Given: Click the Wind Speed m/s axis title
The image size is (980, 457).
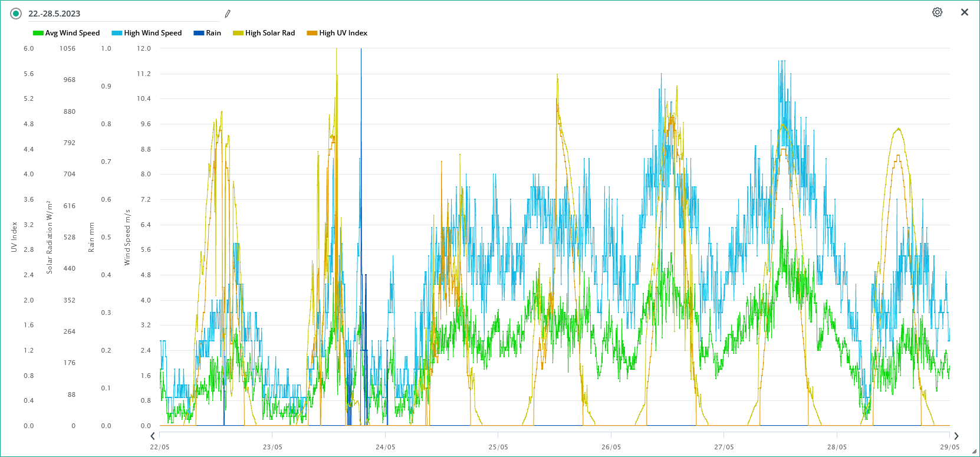Looking at the screenshot, I should click(127, 237).
